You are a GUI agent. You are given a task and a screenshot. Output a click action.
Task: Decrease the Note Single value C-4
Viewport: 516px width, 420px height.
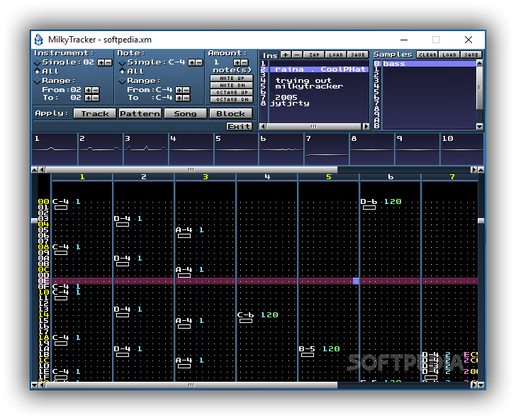coord(199,62)
